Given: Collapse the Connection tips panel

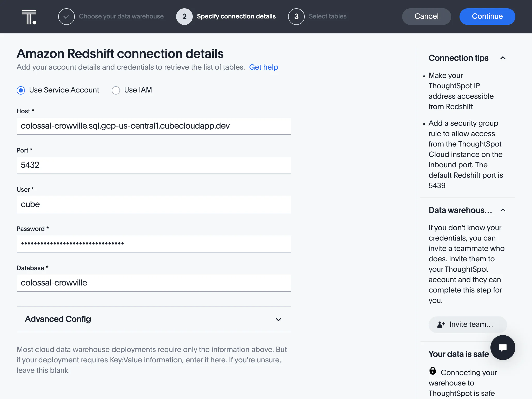Looking at the screenshot, I should tap(503, 58).
